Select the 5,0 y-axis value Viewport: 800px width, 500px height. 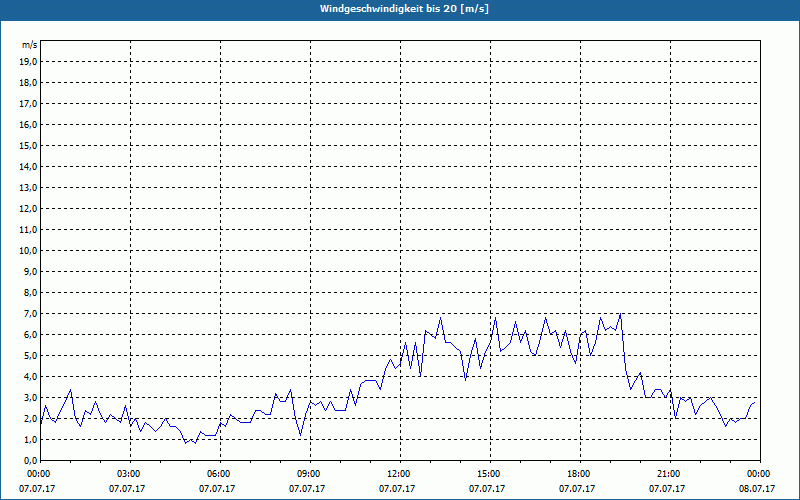click(30, 356)
